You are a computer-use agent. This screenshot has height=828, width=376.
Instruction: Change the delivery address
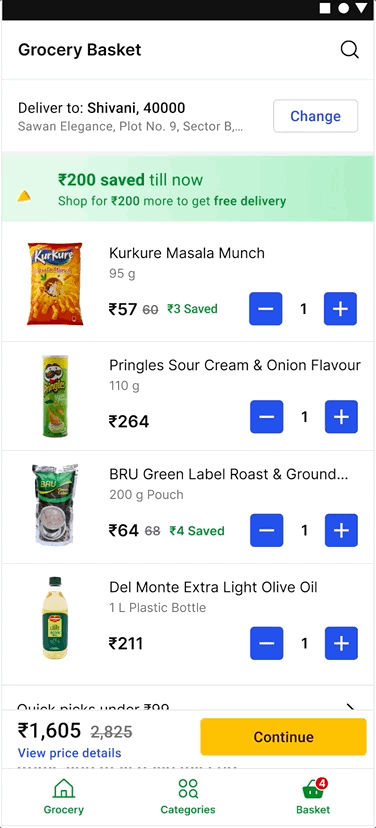315,116
